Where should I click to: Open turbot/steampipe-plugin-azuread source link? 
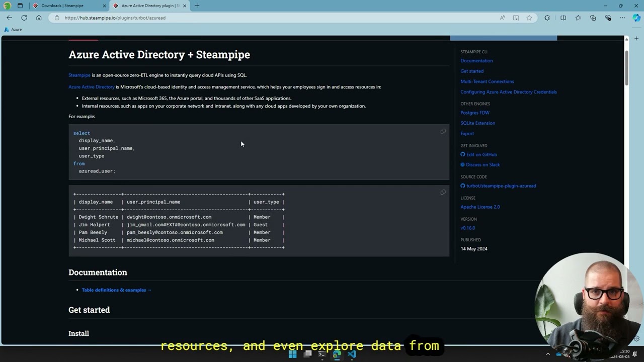tap(498, 186)
